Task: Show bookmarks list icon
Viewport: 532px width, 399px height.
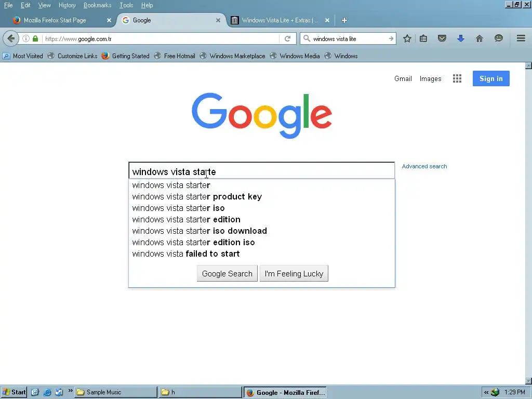Action: (423, 38)
